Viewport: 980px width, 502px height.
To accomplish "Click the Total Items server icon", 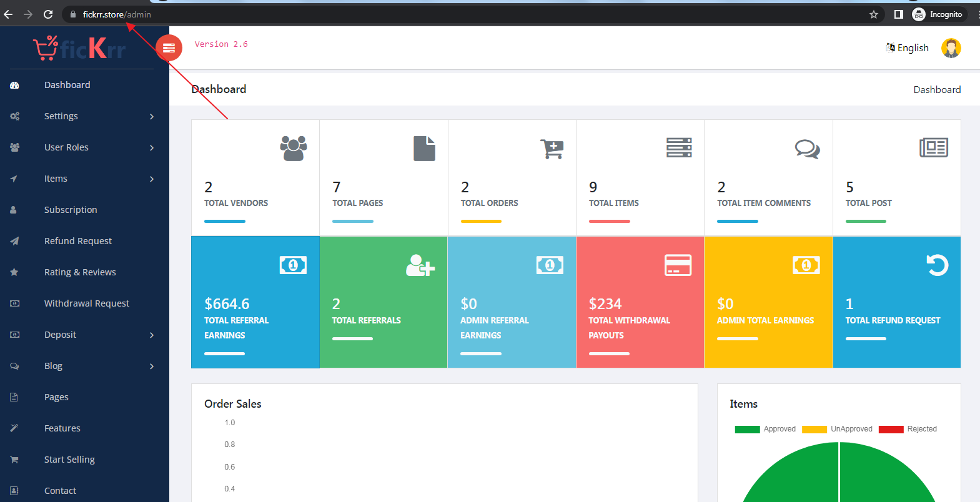I will (x=679, y=147).
